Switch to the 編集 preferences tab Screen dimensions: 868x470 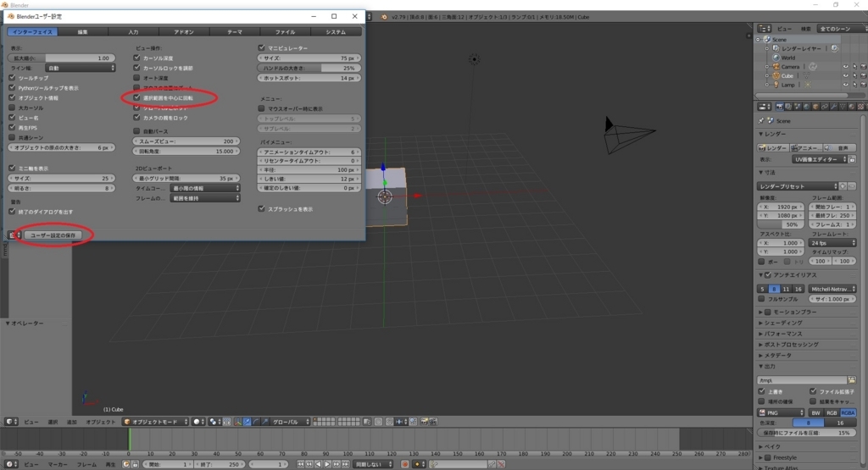pos(82,32)
